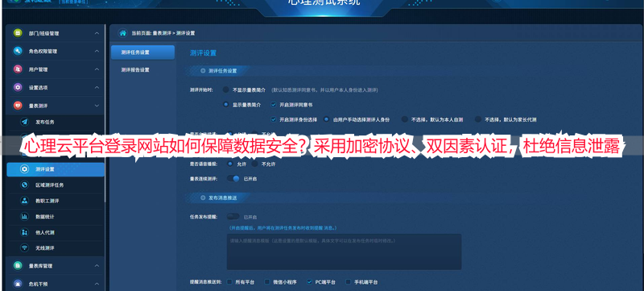644x291 pixels.
Task: Select 允许 for 是否语音播报
Action: [229, 164]
